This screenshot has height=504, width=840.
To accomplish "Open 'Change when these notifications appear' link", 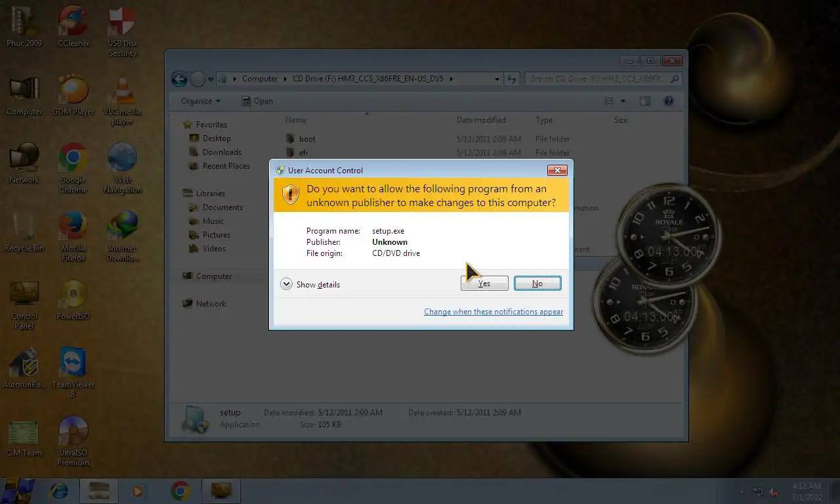I will pyautogui.click(x=493, y=312).
